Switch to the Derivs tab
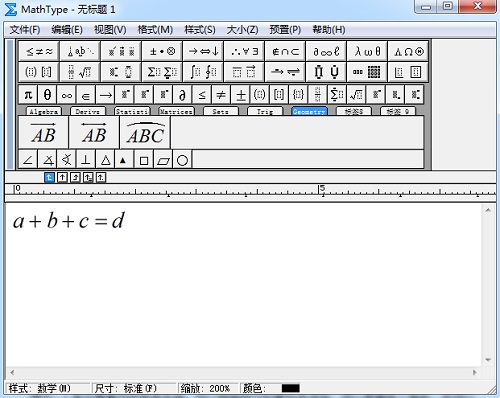The image size is (500, 398). tap(88, 111)
